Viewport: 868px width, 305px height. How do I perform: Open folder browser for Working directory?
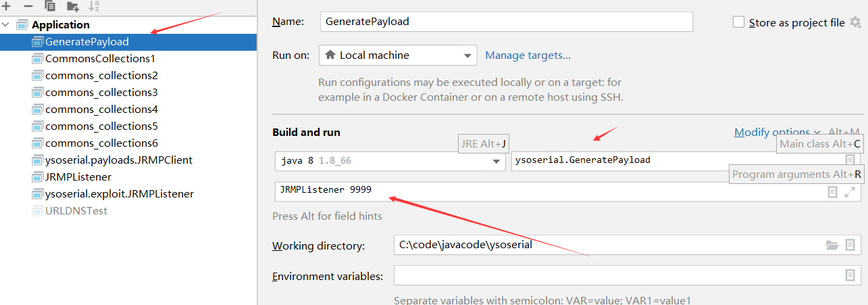(x=832, y=245)
